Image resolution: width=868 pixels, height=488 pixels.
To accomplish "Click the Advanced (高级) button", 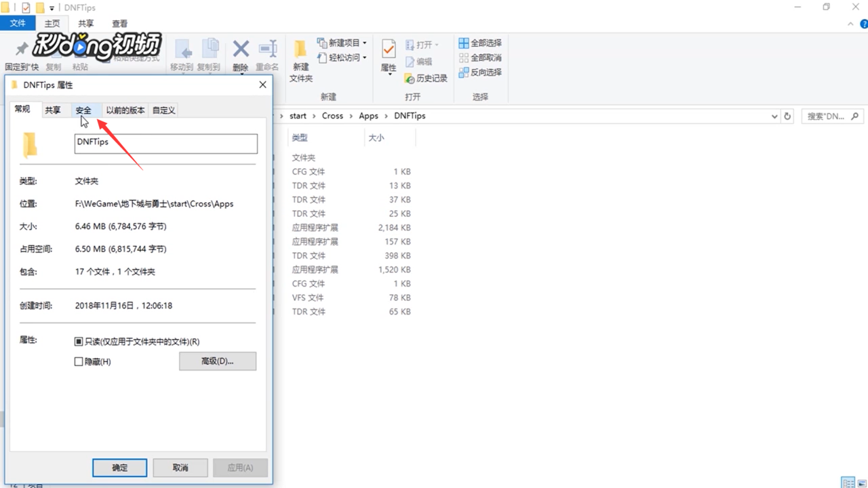I will click(x=218, y=361).
